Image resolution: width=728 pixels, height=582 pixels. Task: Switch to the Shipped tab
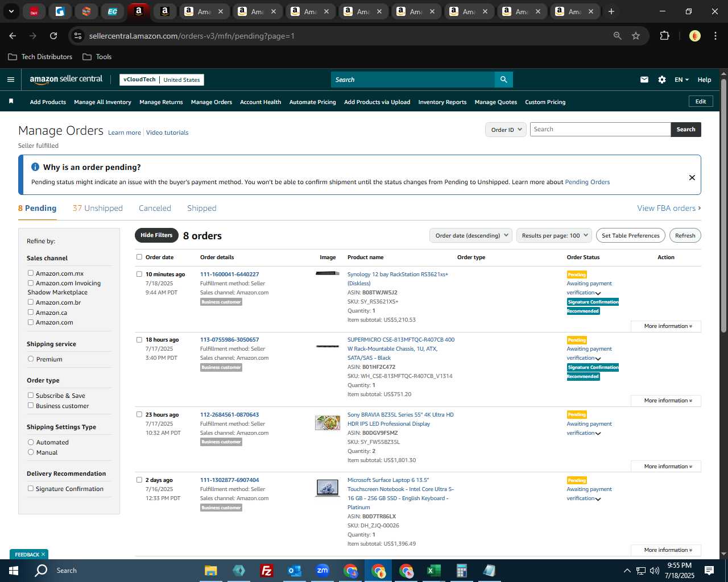click(202, 208)
